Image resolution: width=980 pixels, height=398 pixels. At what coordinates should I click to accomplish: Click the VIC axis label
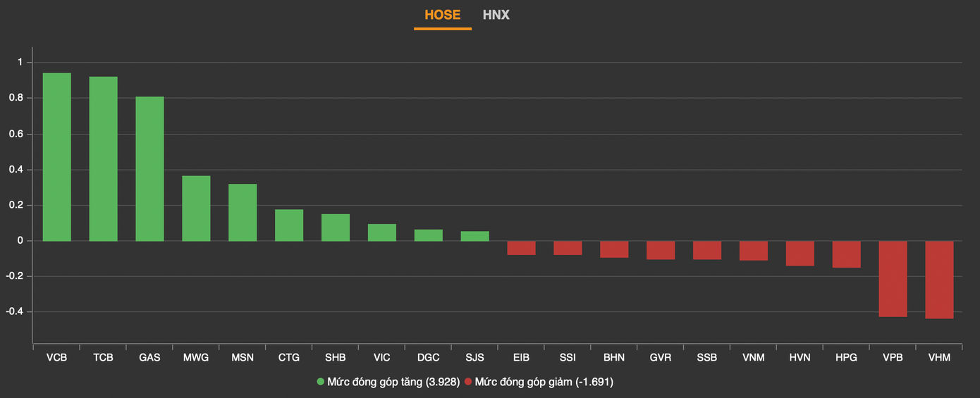point(382,357)
